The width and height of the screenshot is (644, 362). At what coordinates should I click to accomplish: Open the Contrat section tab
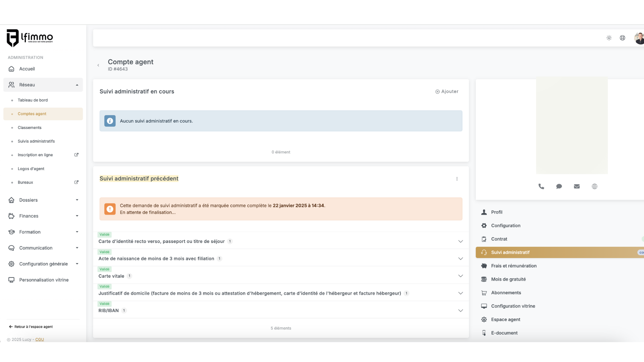(x=499, y=239)
